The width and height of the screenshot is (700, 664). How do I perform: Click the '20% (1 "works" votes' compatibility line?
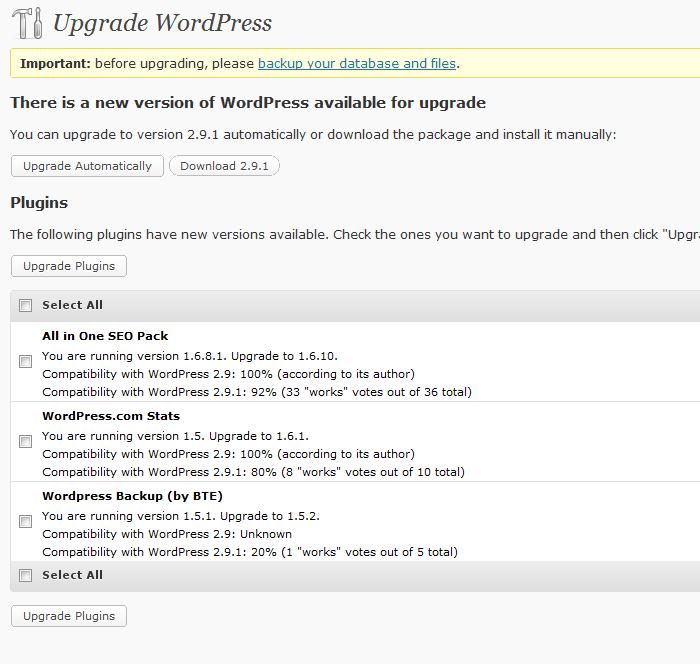tap(250, 552)
